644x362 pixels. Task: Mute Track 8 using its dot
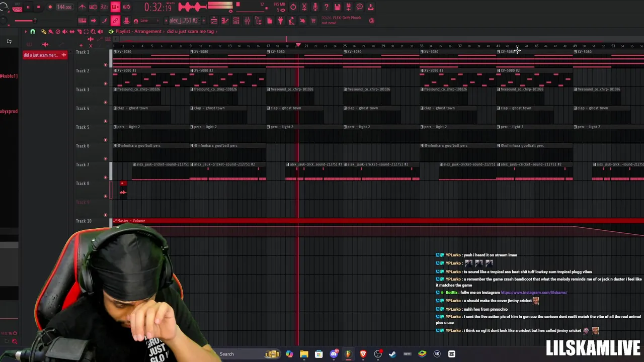[105, 196]
